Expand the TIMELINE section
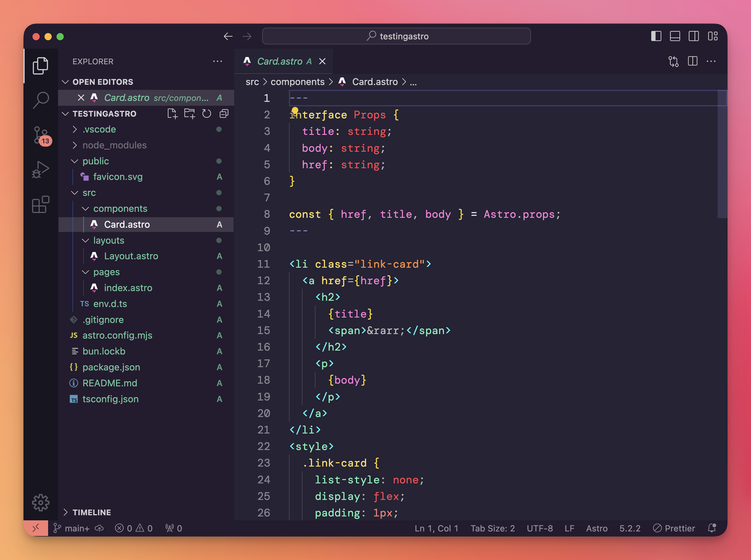Screen dimensions: 751x560 pos(92,512)
